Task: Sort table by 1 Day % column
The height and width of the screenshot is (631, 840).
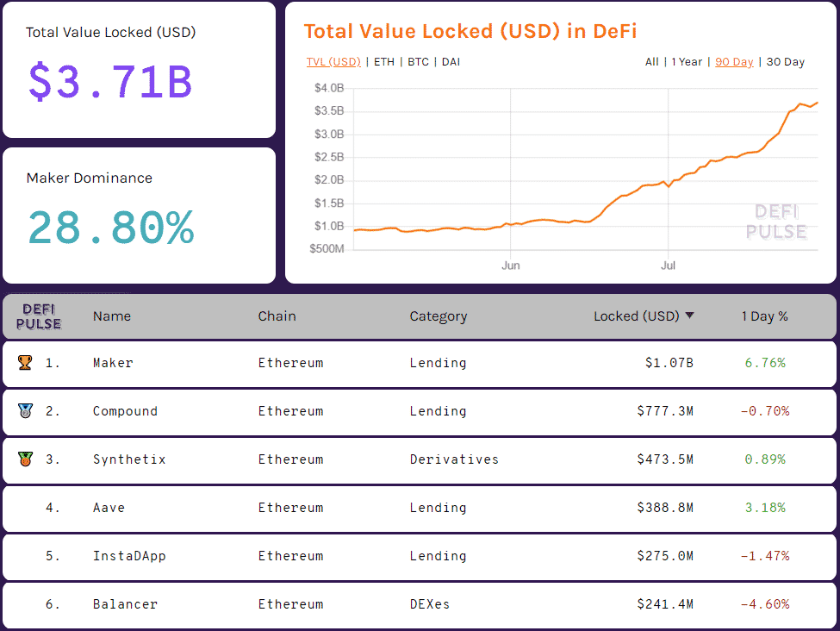Action: tap(764, 316)
